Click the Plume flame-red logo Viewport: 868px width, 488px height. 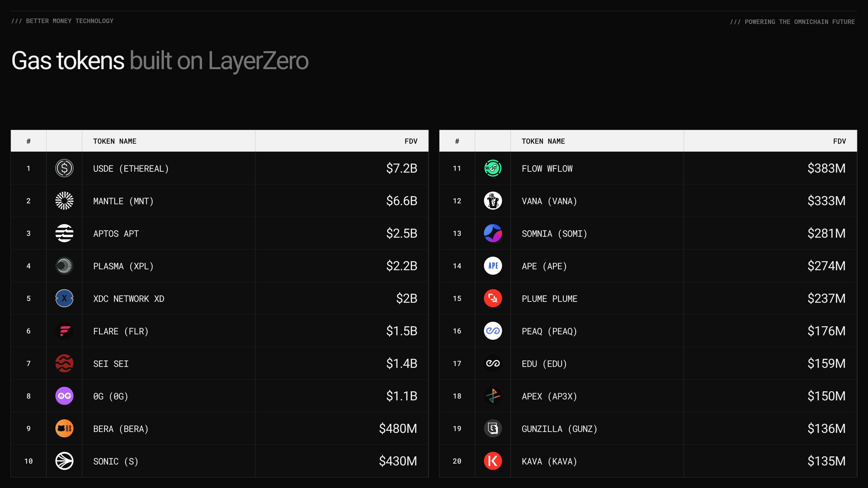[x=493, y=298]
